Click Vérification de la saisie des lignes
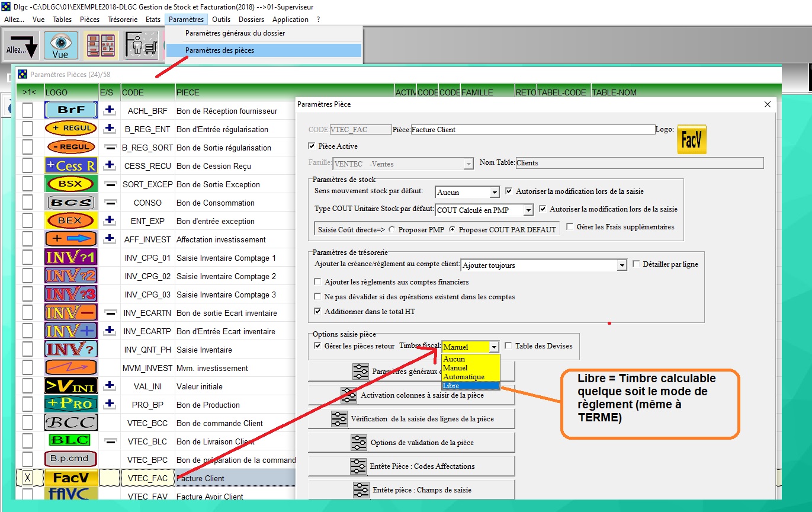 (412, 419)
